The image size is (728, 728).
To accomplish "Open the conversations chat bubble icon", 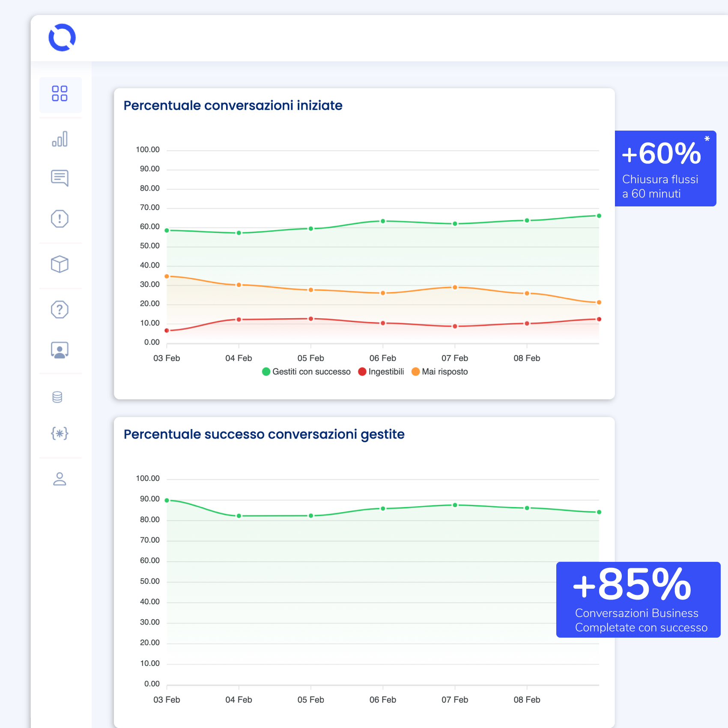I will pos(60,178).
